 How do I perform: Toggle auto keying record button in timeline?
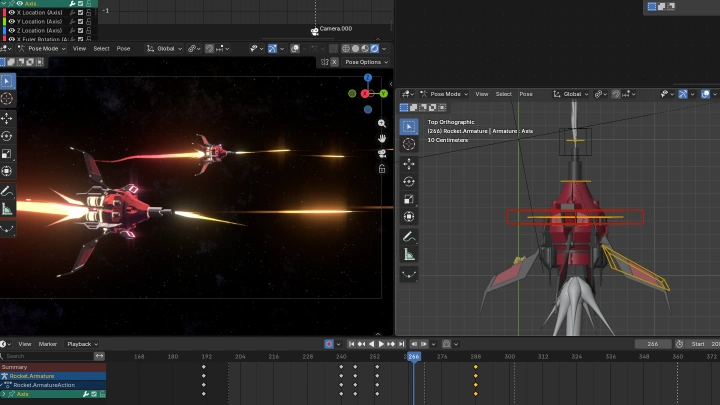point(329,344)
